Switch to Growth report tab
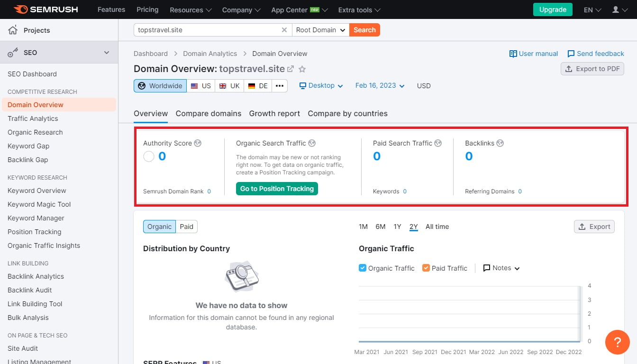The height and width of the screenshot is (364, 637). point(274,113)
